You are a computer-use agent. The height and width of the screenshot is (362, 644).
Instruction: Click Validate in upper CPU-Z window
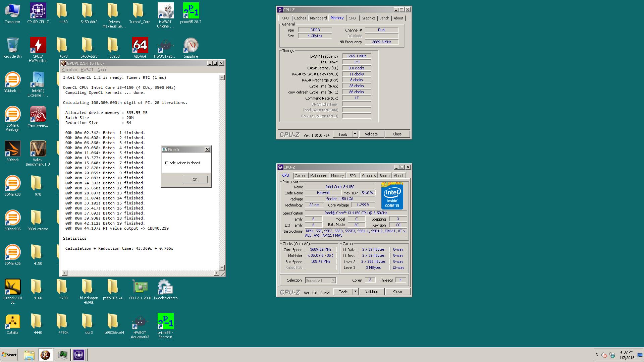tap(371, 134)
